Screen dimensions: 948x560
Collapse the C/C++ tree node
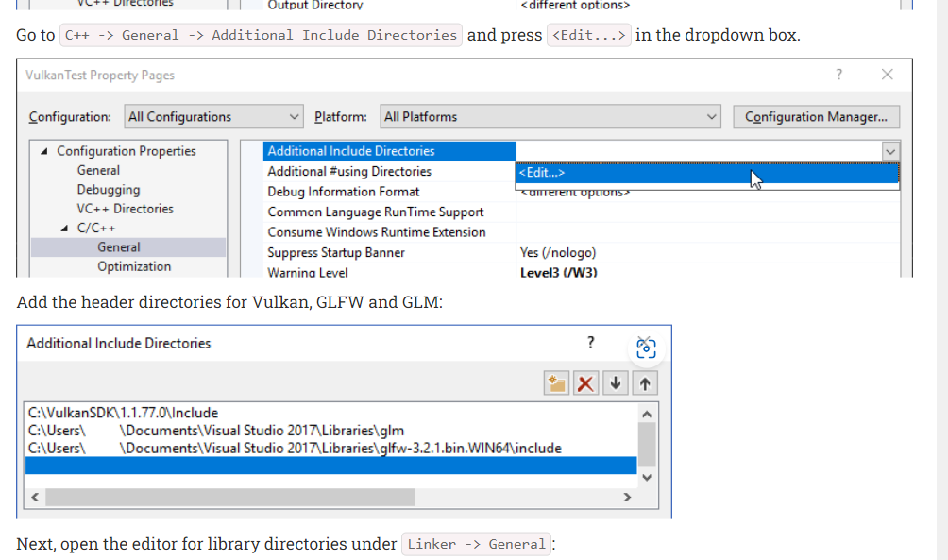pyautogui.click(x=64, y=228)
